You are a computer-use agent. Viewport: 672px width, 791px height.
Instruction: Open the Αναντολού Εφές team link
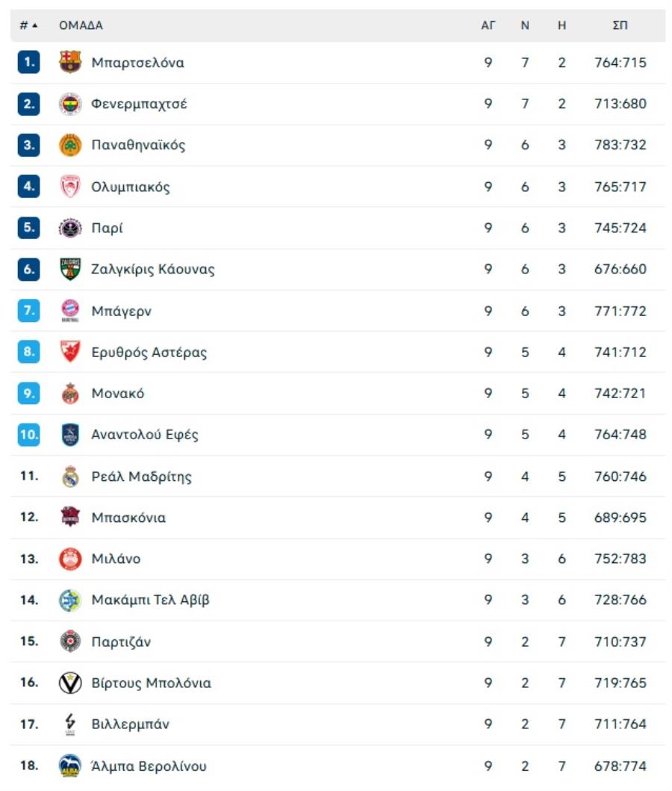coord(145,435)
